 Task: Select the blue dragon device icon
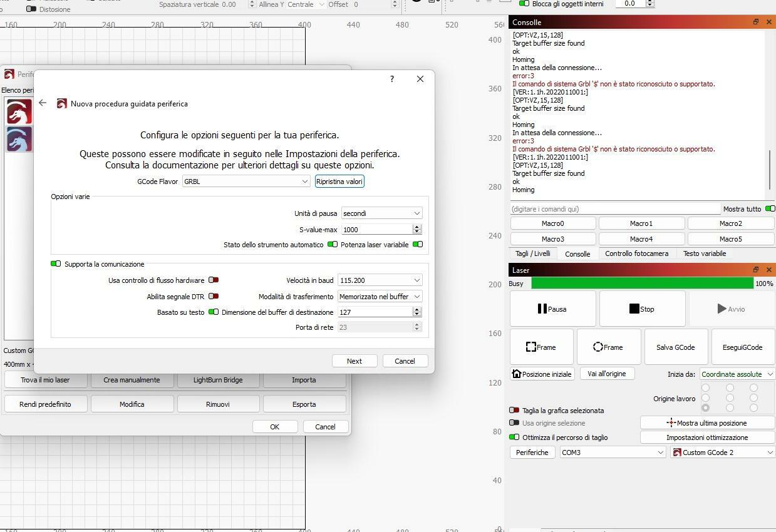19,139
